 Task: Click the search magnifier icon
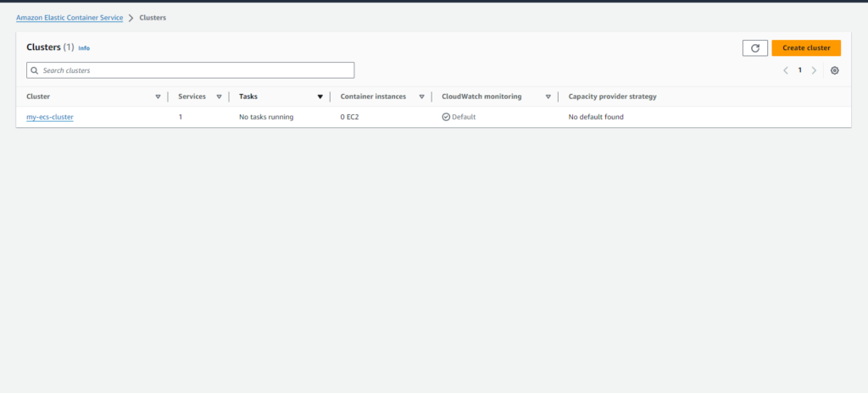pyautogui.click(x=34, y=70)
